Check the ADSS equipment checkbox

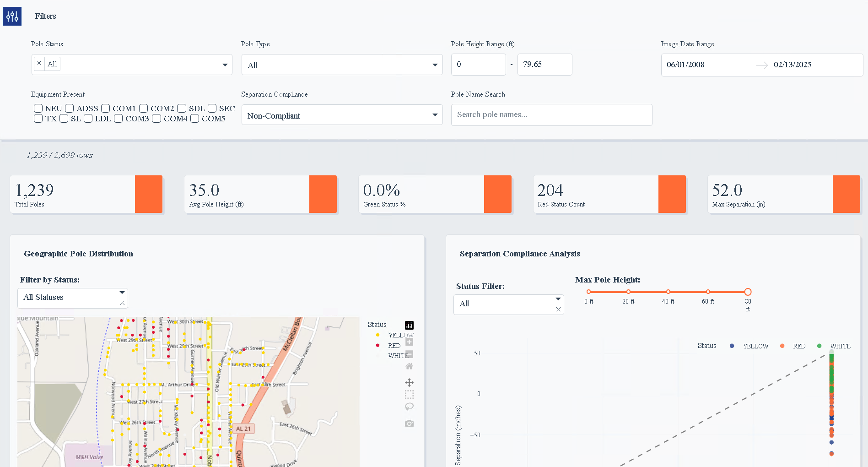(x=70, y=109)
